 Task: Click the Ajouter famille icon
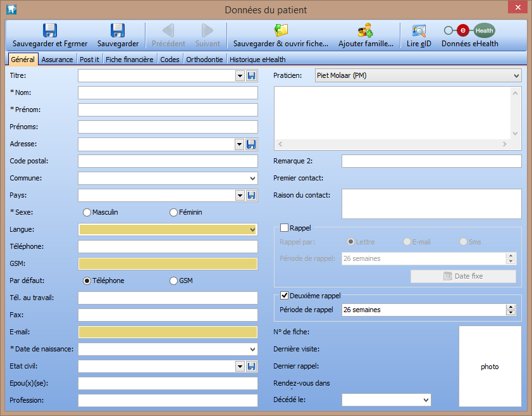365,30
